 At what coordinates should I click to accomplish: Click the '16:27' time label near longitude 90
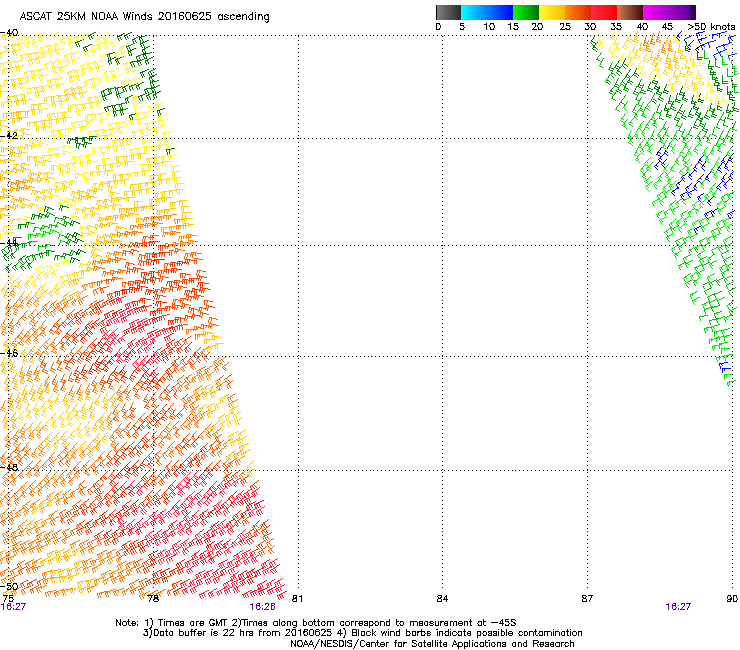(x=678, y=607)
